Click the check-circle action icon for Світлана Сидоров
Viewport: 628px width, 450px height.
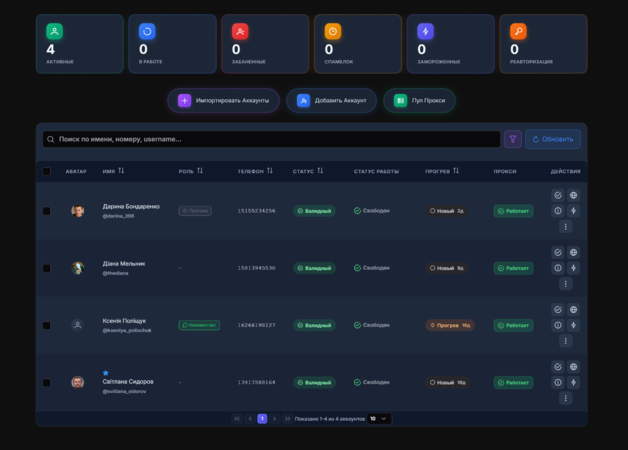(558, 367)
